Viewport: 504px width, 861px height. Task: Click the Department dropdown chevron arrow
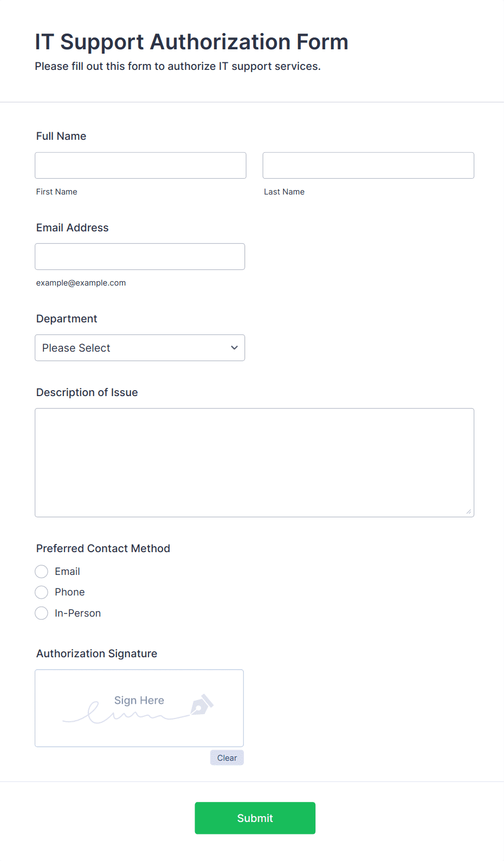coord(234,348)
